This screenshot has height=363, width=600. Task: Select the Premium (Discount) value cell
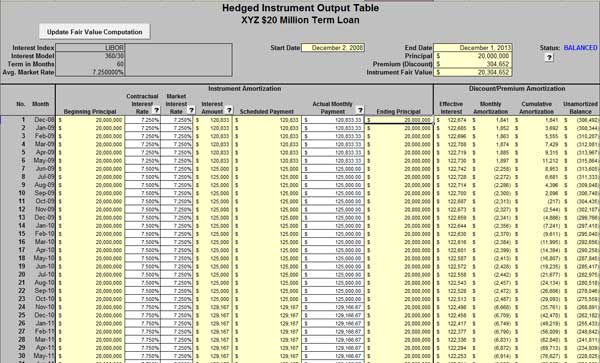point(473,64)
